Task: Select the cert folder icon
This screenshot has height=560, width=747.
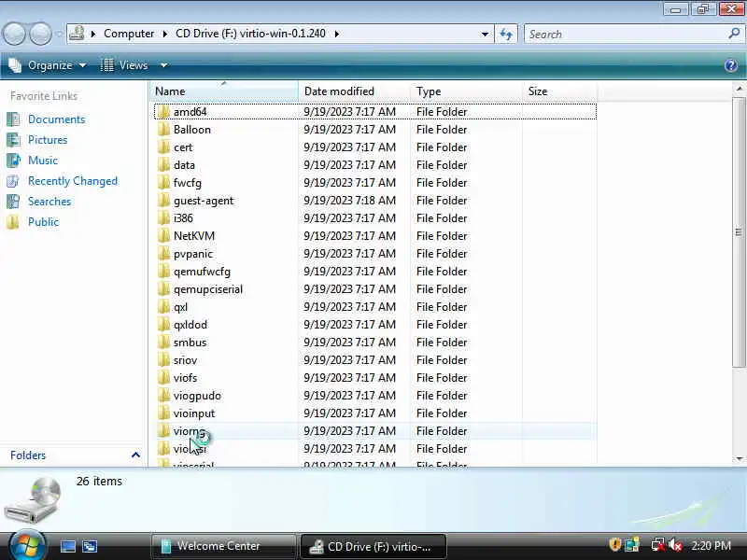Action: pos(163,147)
